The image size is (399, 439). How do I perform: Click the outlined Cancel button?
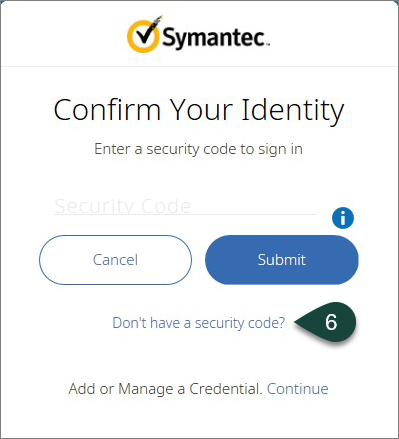115,260
